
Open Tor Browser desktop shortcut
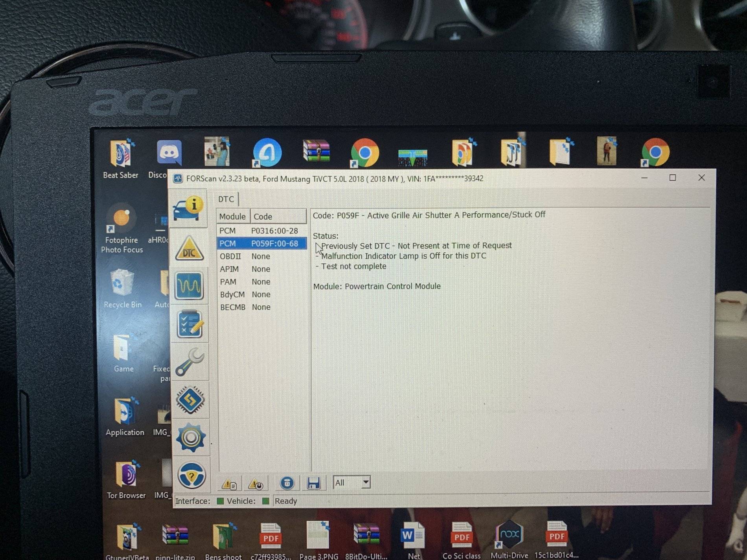pos(126,480)
